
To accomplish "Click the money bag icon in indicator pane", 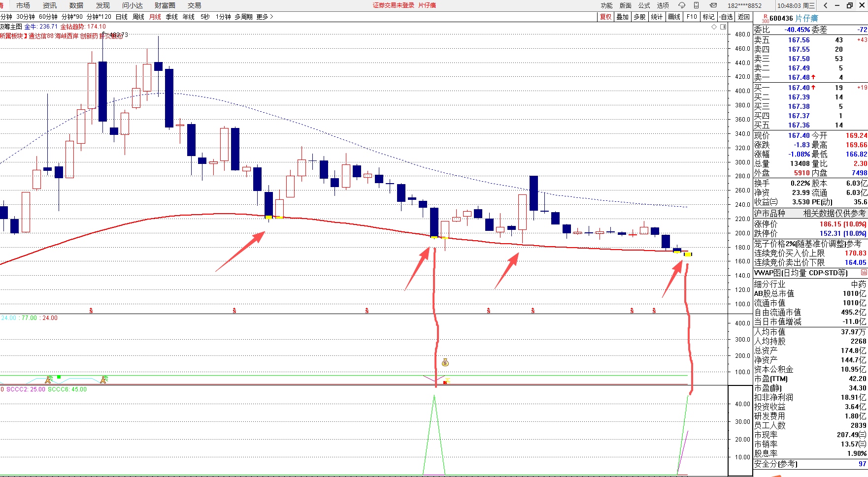I will (445, 362).
